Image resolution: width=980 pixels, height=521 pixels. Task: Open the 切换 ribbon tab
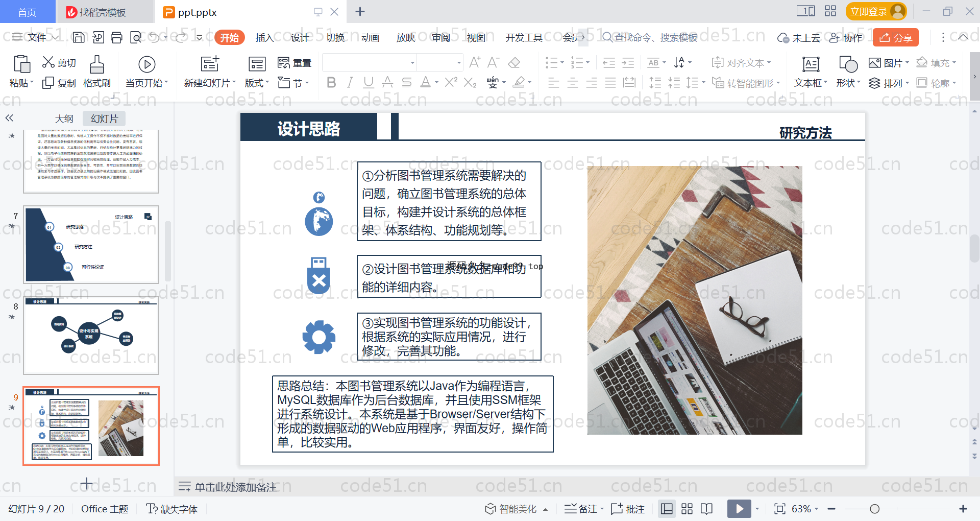(335, 37)
